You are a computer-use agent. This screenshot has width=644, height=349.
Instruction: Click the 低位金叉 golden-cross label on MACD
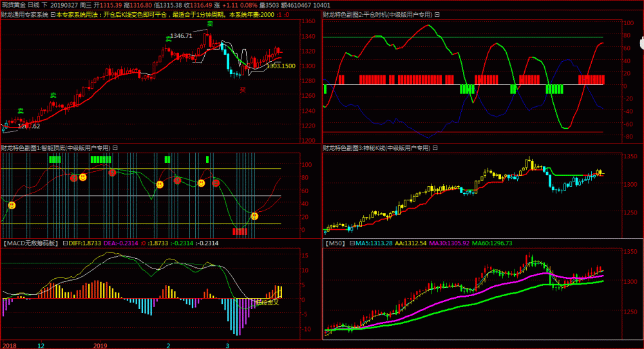(x=267, y=303)
